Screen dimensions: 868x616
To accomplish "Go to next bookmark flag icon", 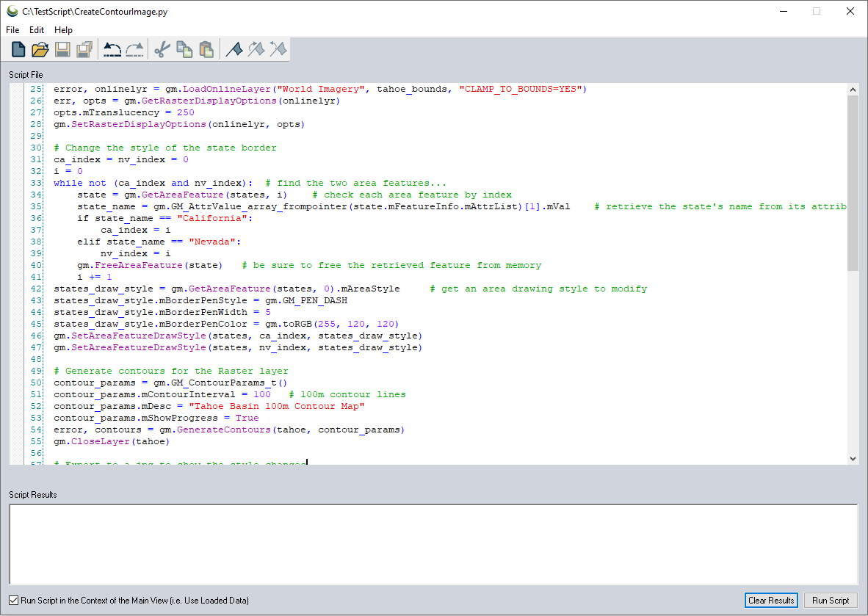I will [x=256, y=49].
